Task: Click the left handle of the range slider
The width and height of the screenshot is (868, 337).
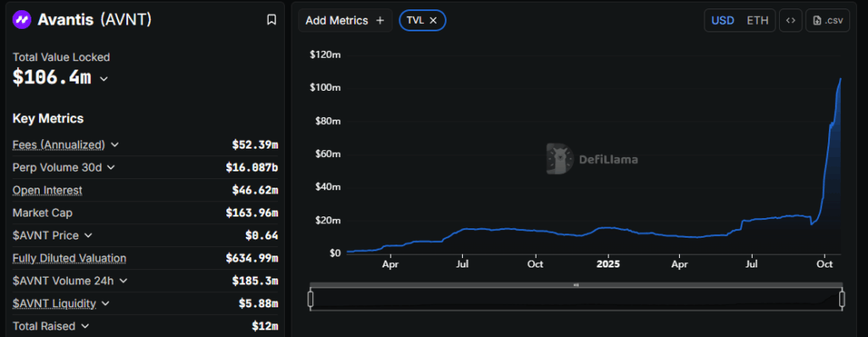Action: (x=310, y=300)
